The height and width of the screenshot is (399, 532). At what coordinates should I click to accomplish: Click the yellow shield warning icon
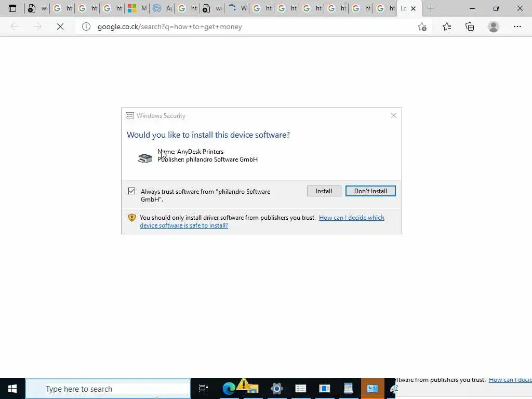tap(132, 218)
